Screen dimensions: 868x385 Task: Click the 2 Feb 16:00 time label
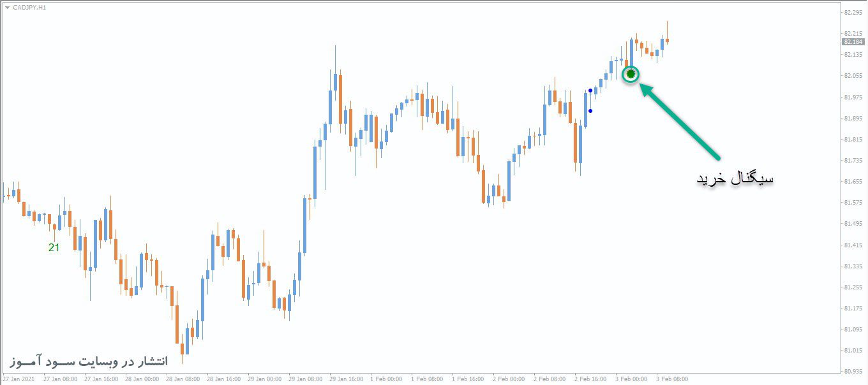pos(590,379)
